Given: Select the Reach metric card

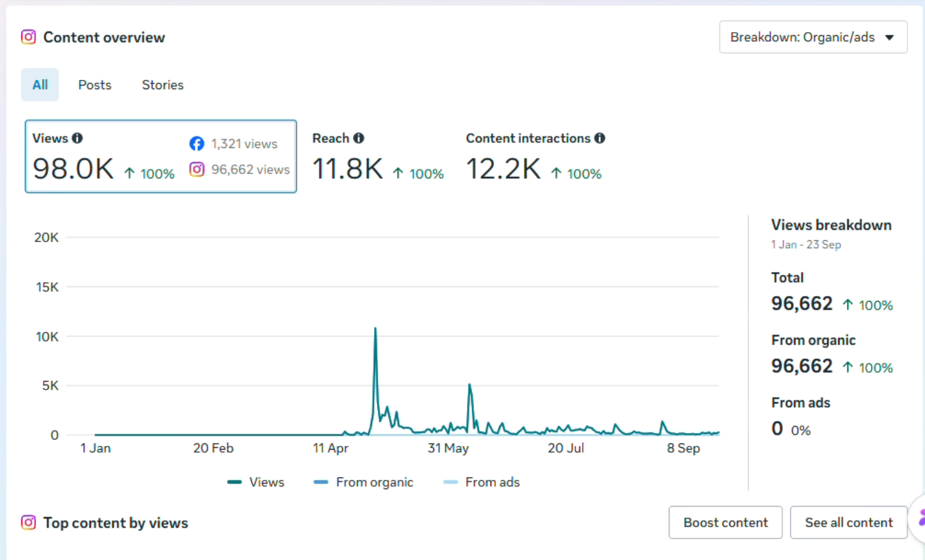Looking at the screenshot, I should tap(378, 157).
